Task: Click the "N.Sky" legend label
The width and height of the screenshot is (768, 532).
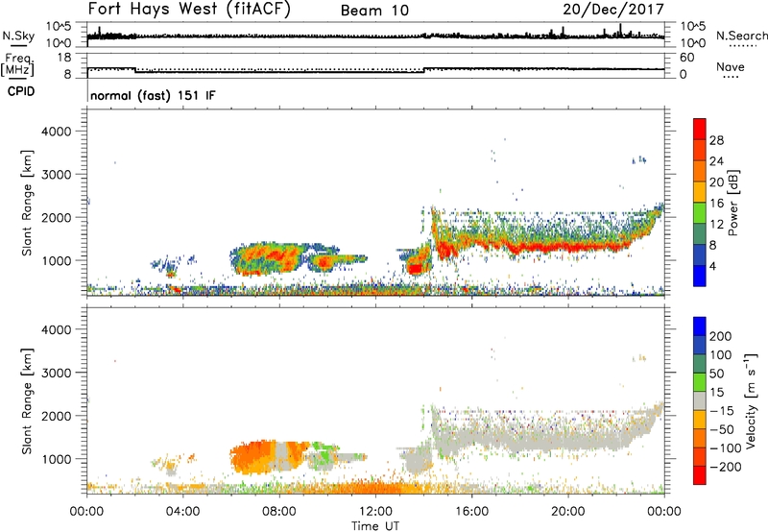Action: coord(18,36)
